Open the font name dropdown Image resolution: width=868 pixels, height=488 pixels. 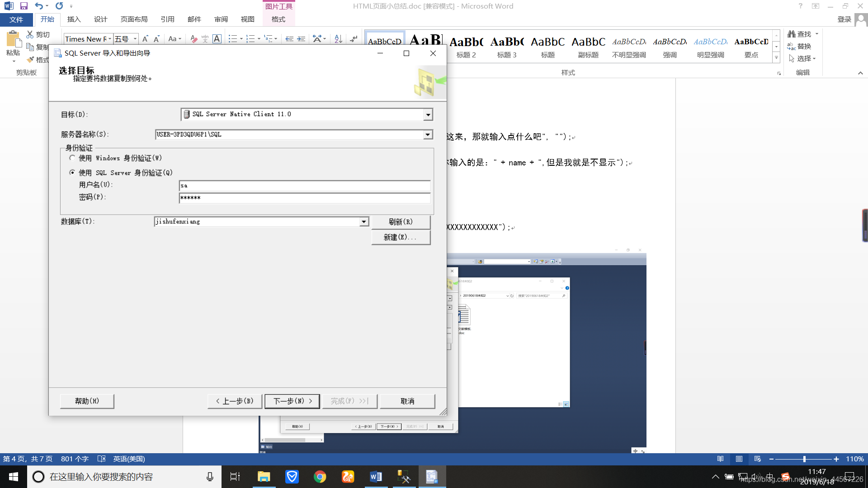click(110, 39)
